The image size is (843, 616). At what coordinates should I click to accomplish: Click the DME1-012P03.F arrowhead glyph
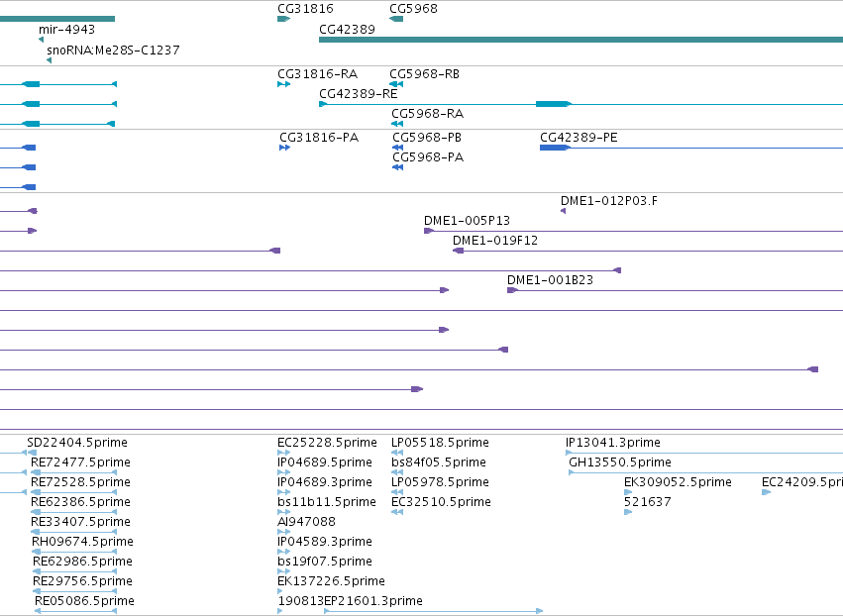pos(563,211)
